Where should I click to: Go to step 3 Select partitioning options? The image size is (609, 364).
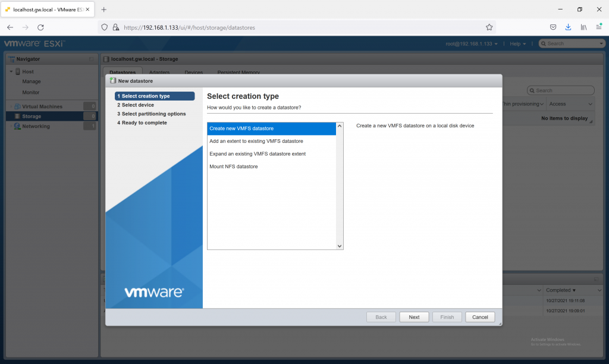[x=152, y=114]
